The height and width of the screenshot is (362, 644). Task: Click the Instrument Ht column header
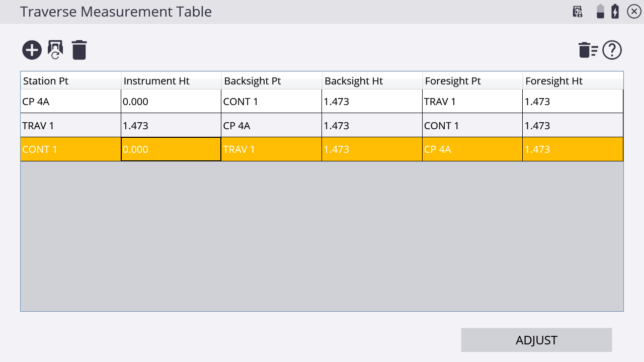171,80
